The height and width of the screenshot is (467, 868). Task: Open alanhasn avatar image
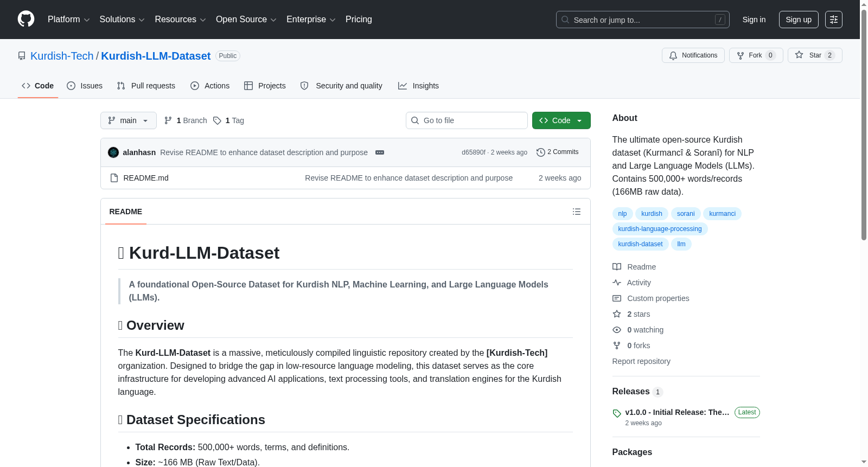(113, 152)
